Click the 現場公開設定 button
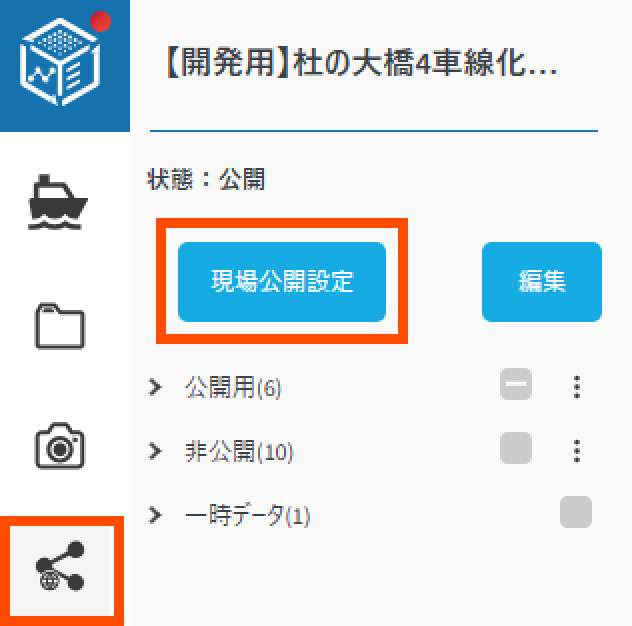 (282, 282)
